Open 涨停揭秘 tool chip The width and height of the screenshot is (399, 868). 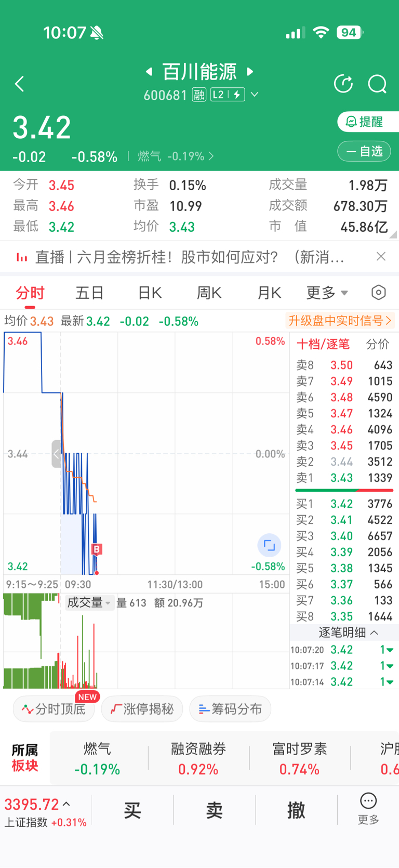click(x=142, y=709)
